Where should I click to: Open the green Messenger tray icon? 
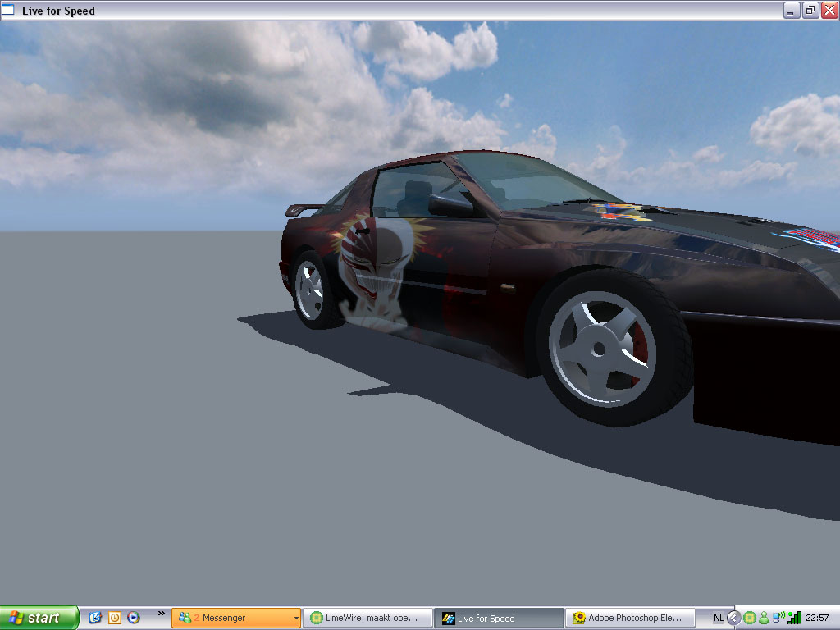point(764,619)
